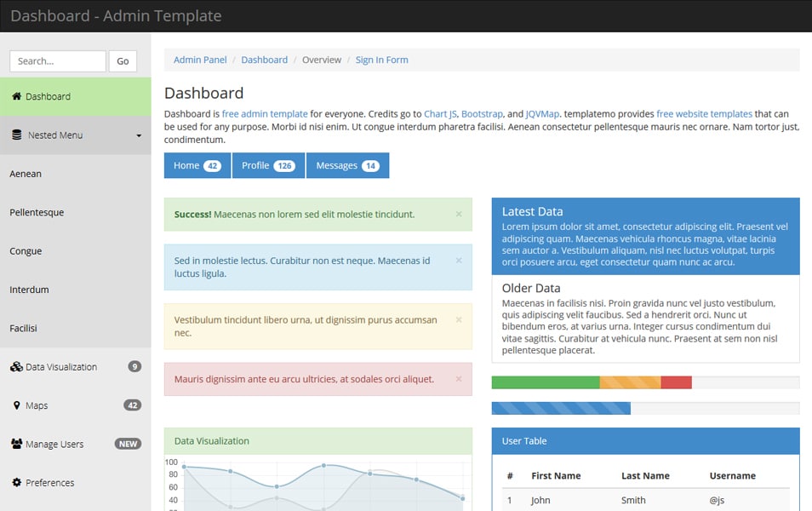This screenshot has width=812, height=511.
Task: Click the NEW badge on Manage Users
Action: point(128,444)
